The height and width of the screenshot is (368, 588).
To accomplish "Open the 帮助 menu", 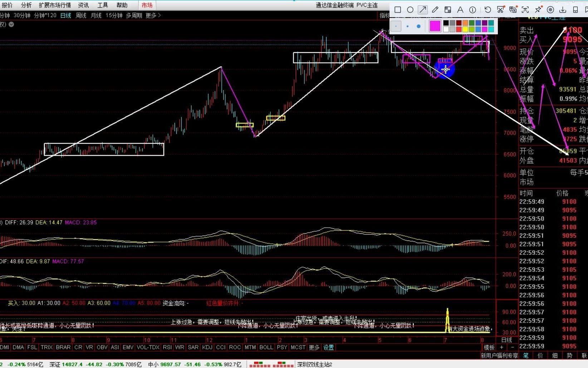I will (x=122, y=5).
